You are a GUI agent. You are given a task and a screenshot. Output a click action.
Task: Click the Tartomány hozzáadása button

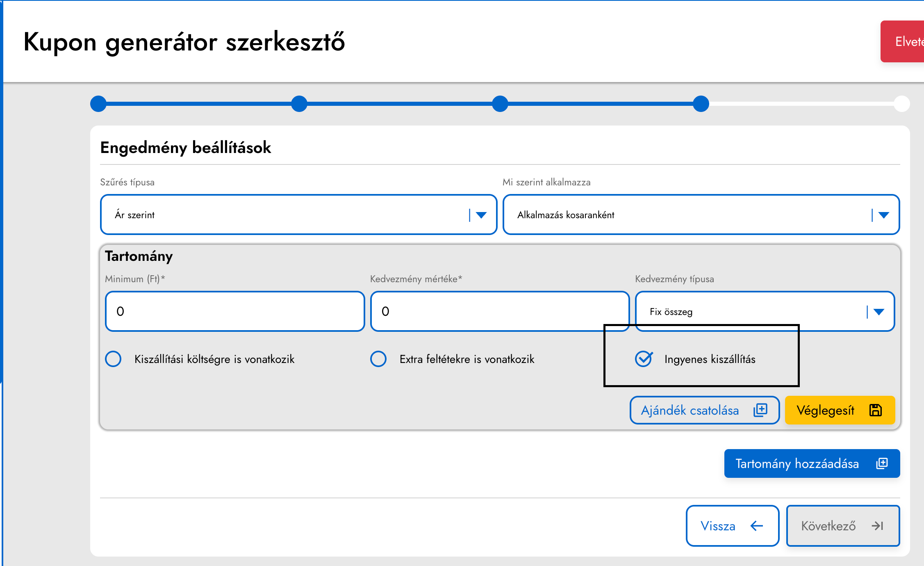coord(812,463)
